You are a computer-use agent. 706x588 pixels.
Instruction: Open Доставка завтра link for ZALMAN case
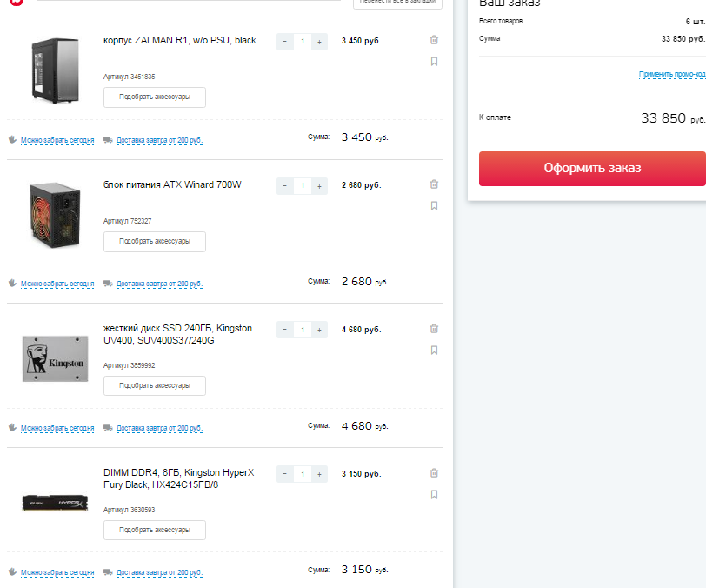[159, 140]
